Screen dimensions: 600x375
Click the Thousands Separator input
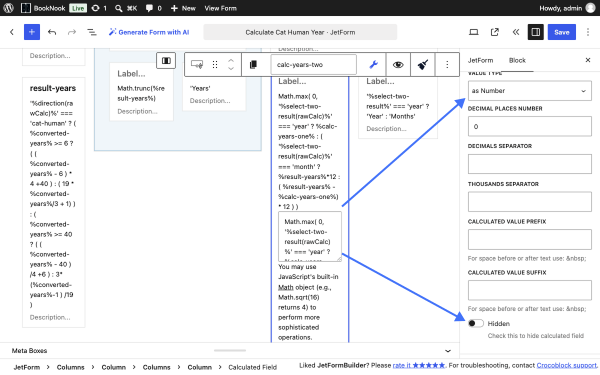[x=530, y=202]
